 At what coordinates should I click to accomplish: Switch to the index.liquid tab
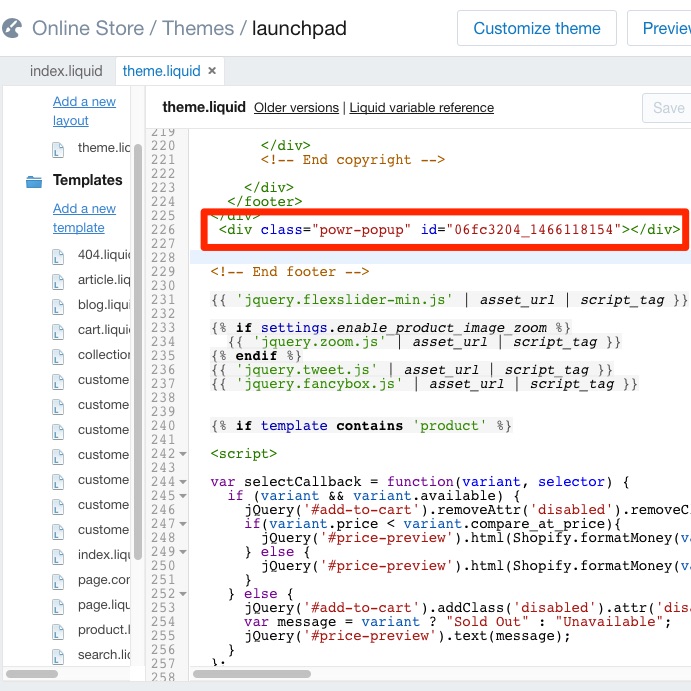tap(66, 71)
